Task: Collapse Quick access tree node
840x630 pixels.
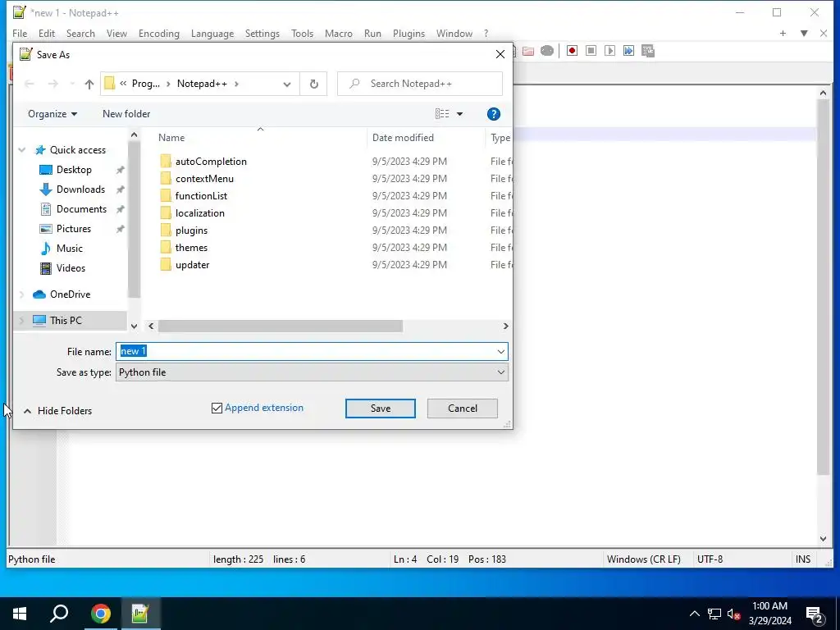Action: tap(22, 150)
